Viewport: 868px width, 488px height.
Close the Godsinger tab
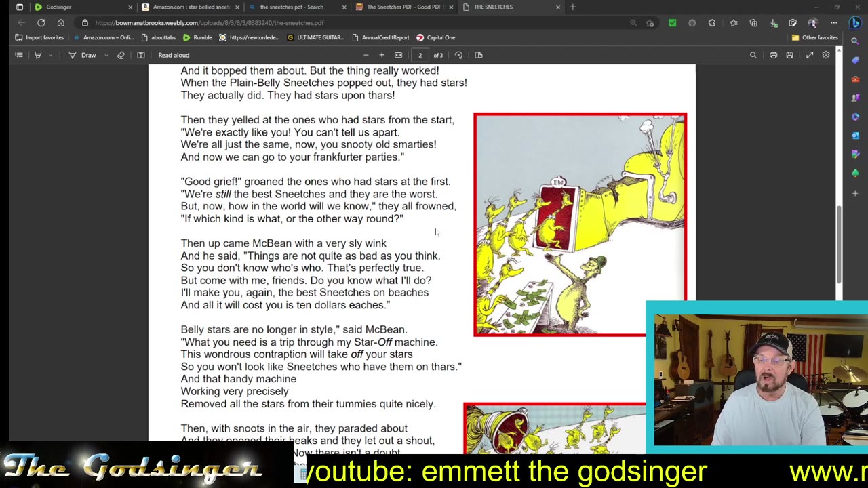click(130, 7)
